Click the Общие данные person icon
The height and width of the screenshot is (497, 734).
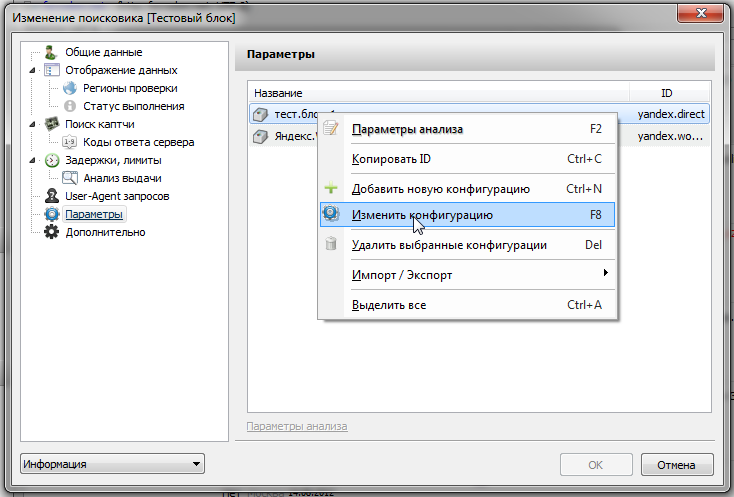pos(51,52)
